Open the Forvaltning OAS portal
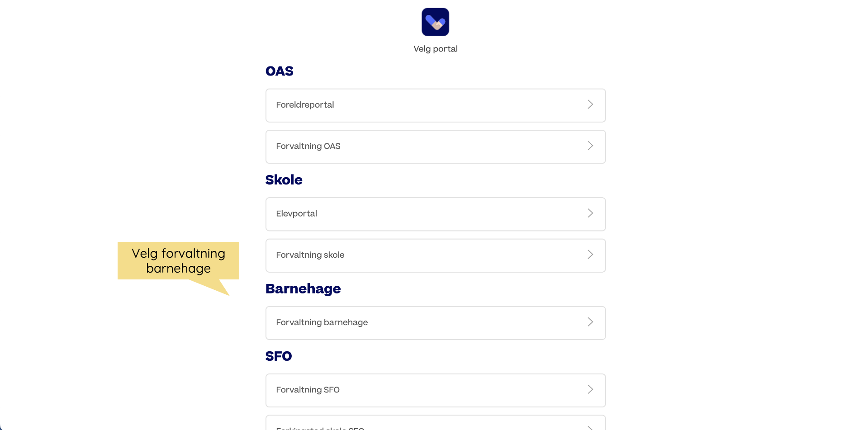This screenshot has width=868, height=430. [436, 146]
